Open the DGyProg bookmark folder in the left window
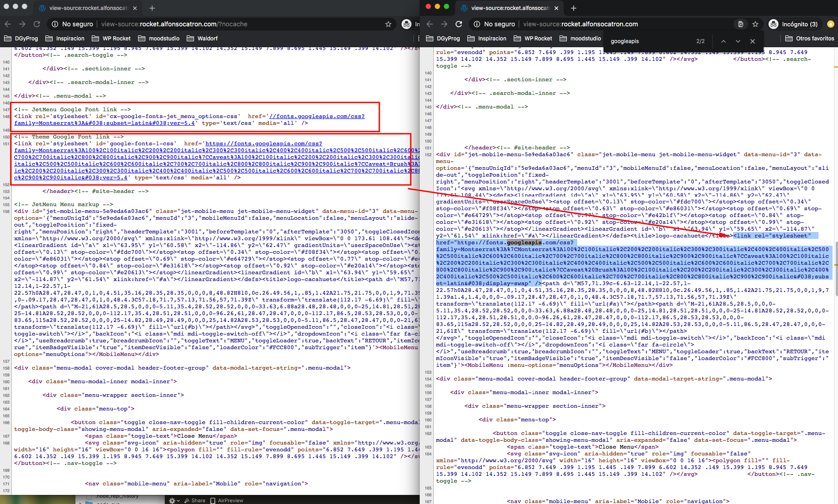Image resolution: width=838 pixels, height=504 pixels. point(21,39)
